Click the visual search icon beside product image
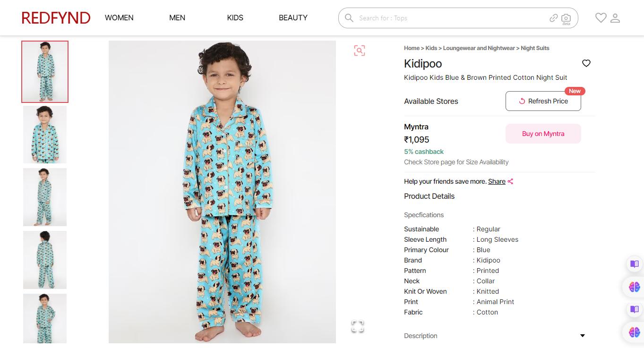The height and width of the screenshot is (348, 644). tap(360, 51)
